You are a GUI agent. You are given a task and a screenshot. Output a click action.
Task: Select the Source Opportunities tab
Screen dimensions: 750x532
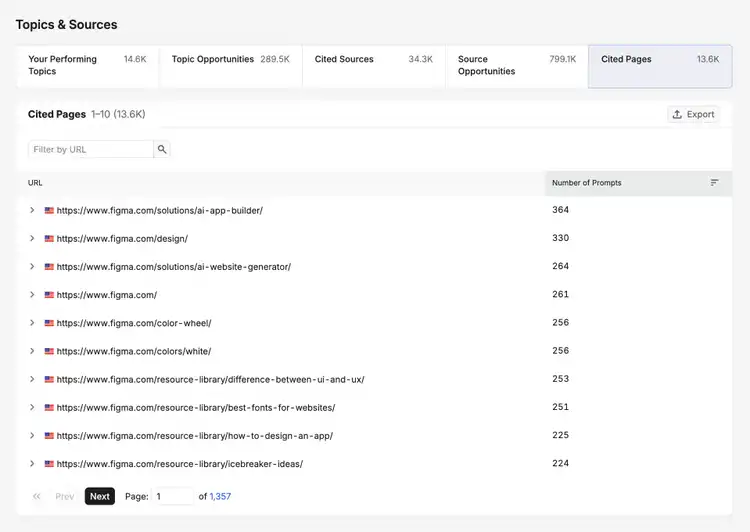pyautogui.click(x=517, y=66)
